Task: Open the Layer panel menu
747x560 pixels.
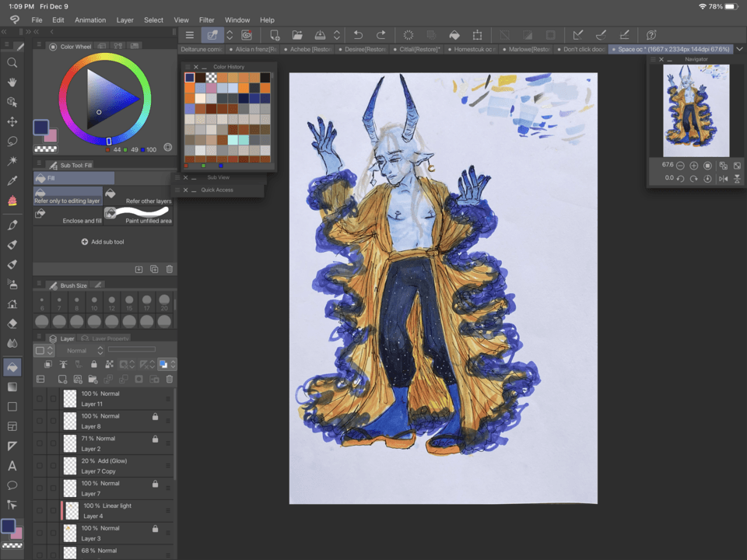Action: click(39, 338)
